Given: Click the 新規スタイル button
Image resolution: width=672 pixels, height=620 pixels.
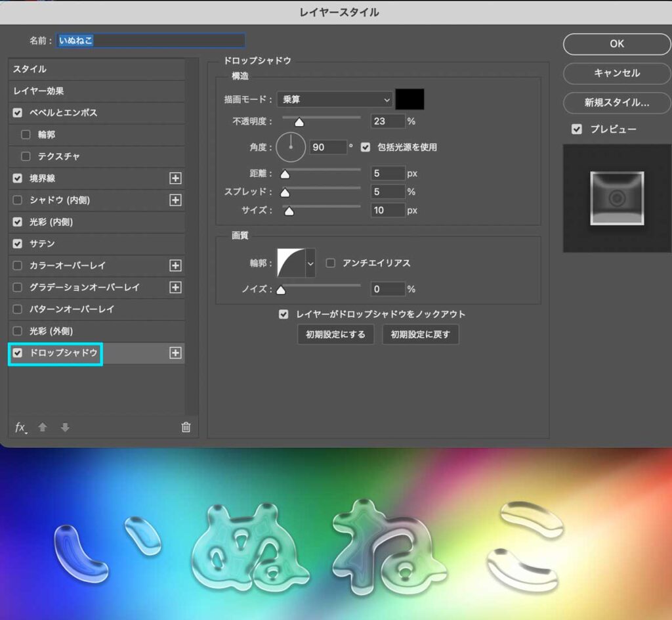Looking at the screenshot, I should tap(616, 102).
